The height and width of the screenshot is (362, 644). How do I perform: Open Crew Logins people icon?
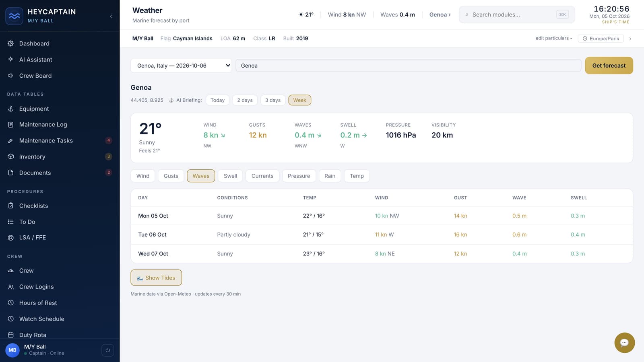tap(11, 287)
